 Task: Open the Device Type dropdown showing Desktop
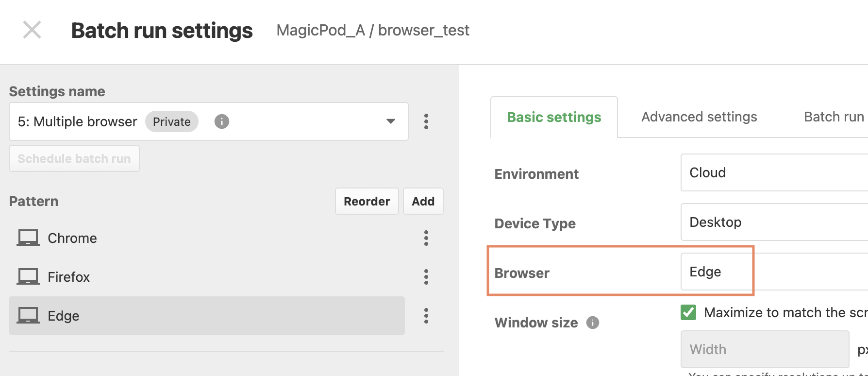(774, 222)
